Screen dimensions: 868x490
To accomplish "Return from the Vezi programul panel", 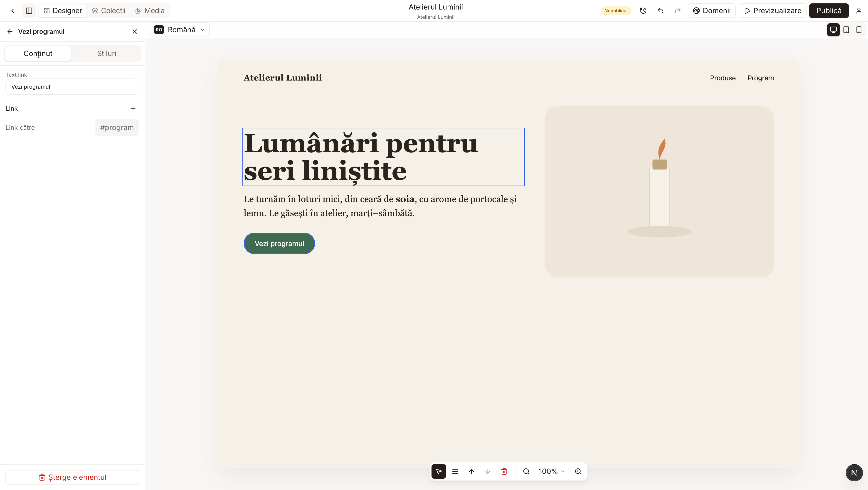I will [x=10, y=31].
